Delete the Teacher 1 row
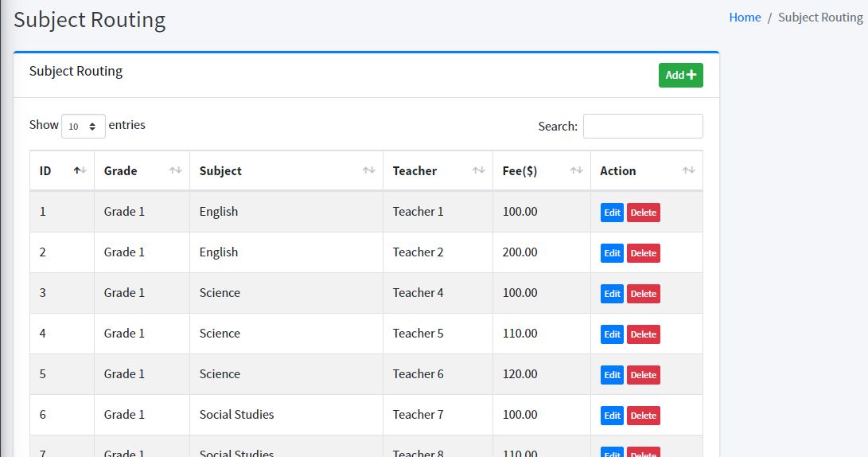This screenshot has height=457, width=868. pos(644,212)
